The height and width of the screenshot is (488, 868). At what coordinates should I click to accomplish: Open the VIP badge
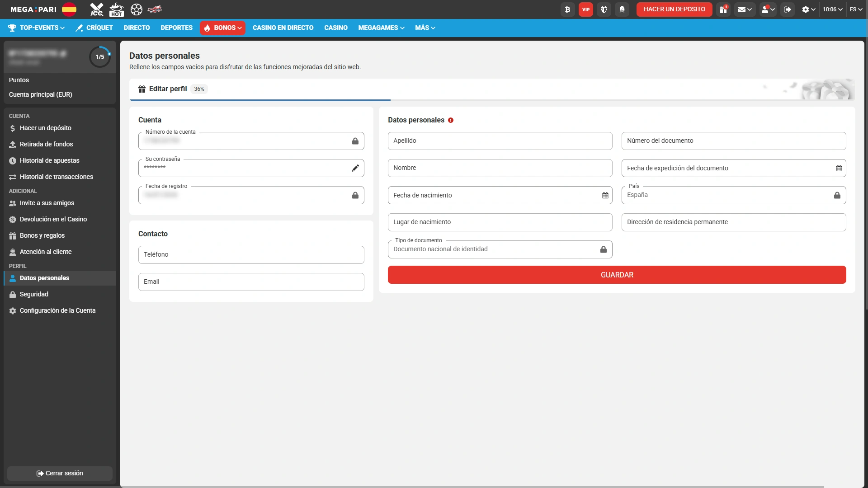coord(586,9)
